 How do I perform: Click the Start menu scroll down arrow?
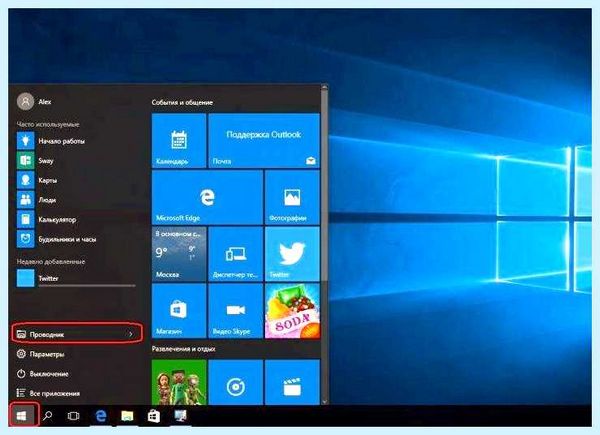[324, 402]
